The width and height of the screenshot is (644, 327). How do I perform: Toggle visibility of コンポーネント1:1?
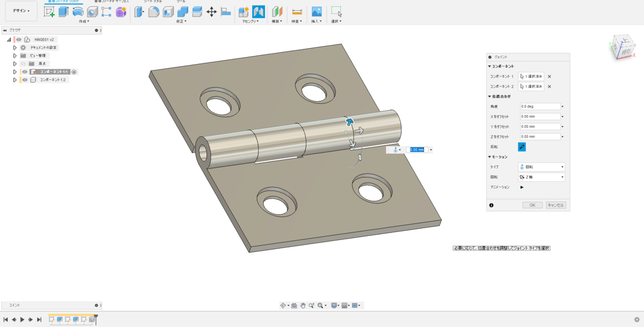coord(25,72)
